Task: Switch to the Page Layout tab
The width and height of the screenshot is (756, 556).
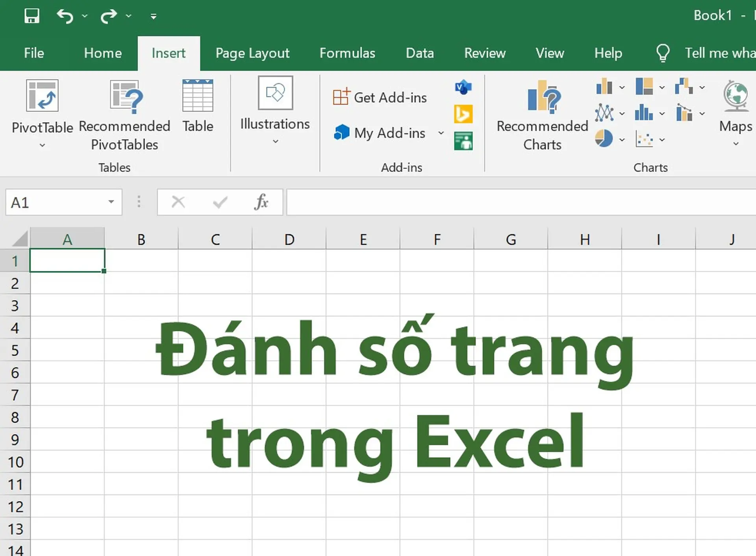Action: tap(252, 53)
